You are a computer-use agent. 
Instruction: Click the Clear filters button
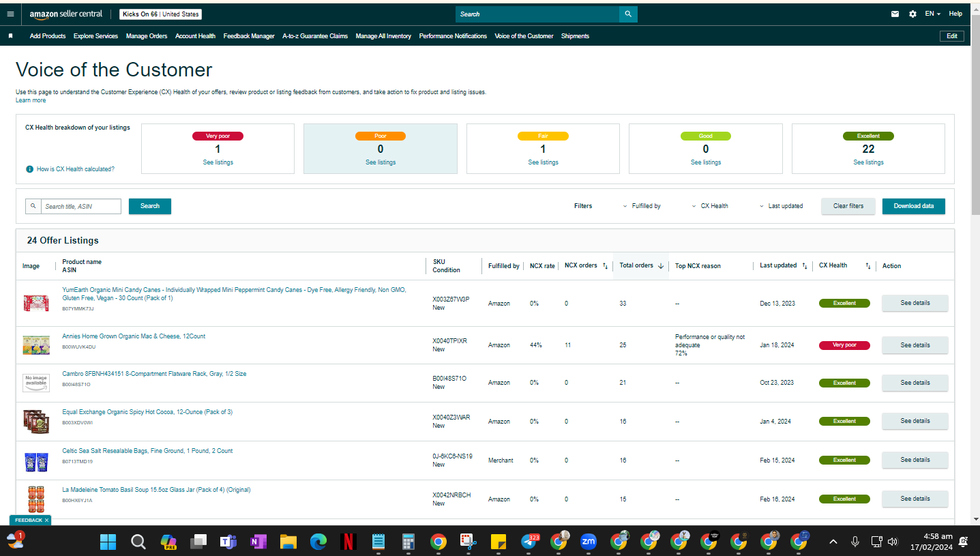(848, 206)
